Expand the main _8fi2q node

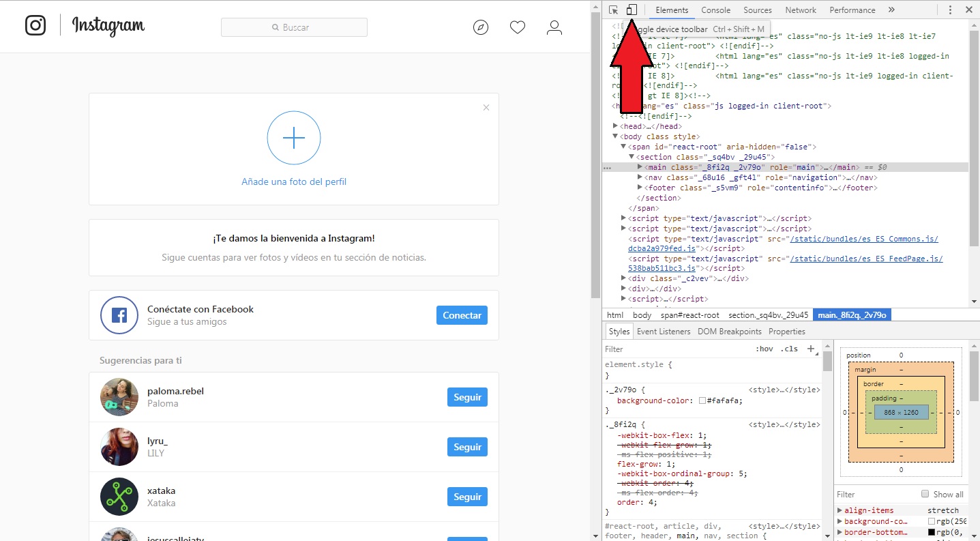coord(640,167)
